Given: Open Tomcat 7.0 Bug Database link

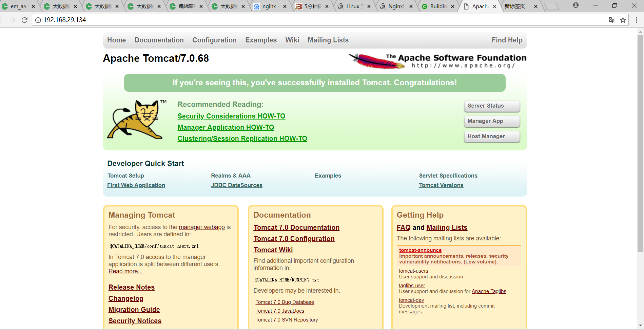Looking at the screenshot, I should pyautogui.click(x=285, y=302).
